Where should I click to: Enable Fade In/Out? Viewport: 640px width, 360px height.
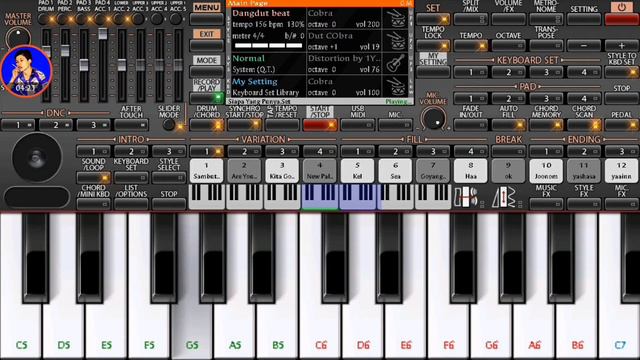coord(471,124)
